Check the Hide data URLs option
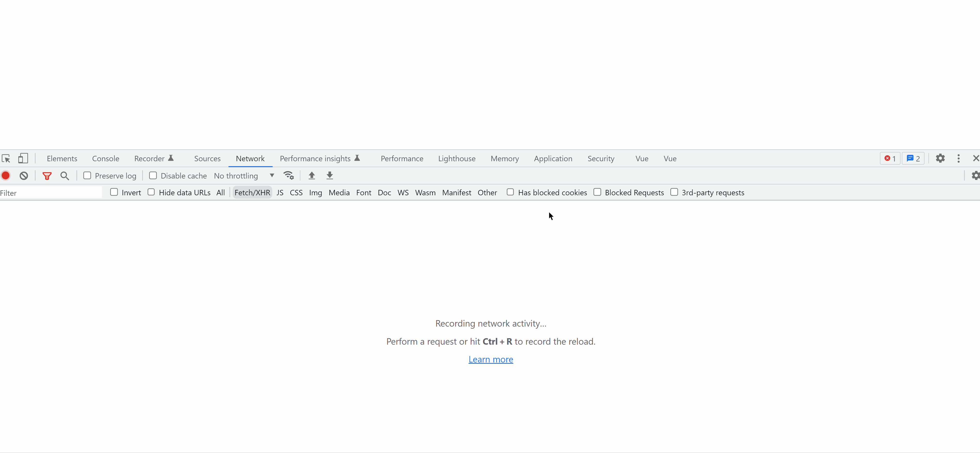Image resolution: width=980 pixels, height=453 pixels. [151, 192]
